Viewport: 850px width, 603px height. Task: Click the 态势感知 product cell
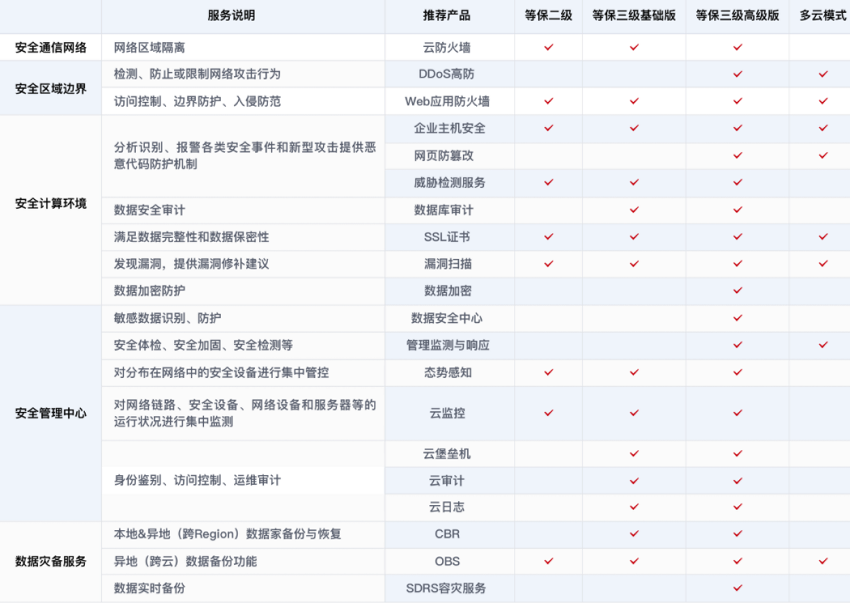[448, 373]
